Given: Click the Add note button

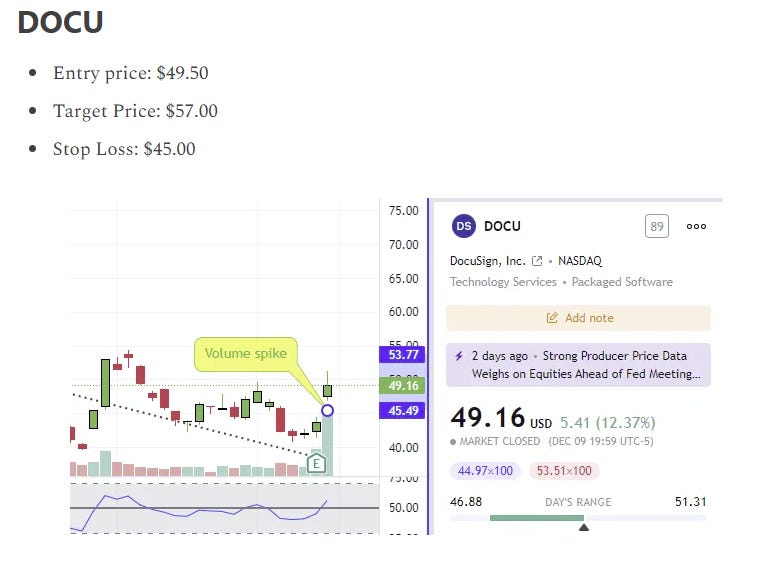Looking at the screenshot, I should (x=579, y=318).
